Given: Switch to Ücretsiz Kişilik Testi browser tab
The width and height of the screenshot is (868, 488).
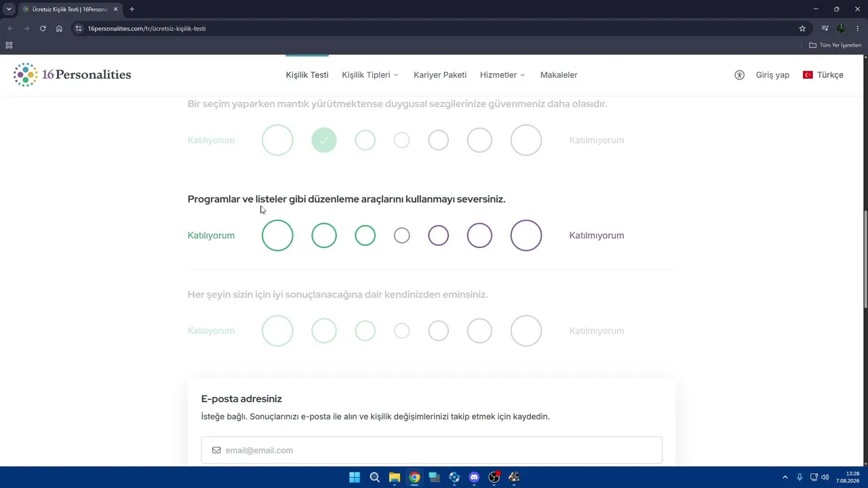Looking at the screenshot, I should coord(71,9).
